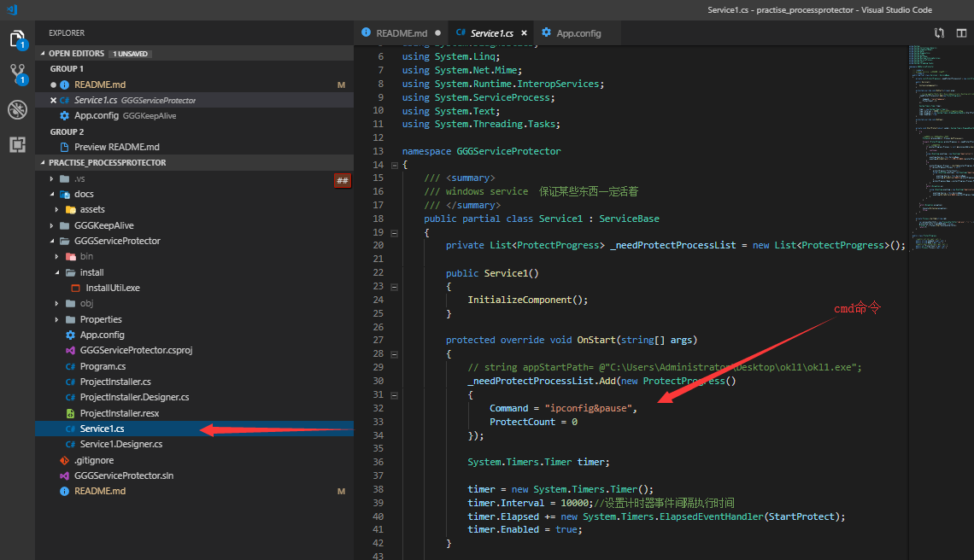Click the InstallUtil.exe file icon
974x560 pixels.
[x=76, y=288]
